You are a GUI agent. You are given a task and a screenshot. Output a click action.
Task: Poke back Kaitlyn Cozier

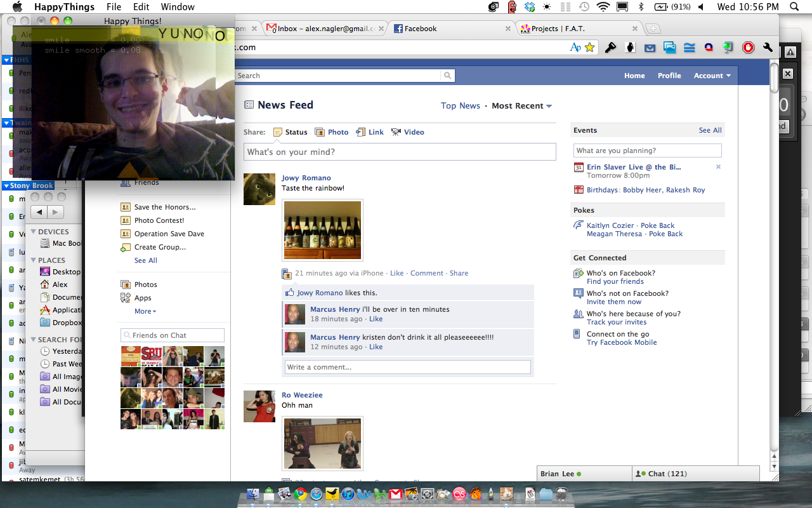point(658,225)
